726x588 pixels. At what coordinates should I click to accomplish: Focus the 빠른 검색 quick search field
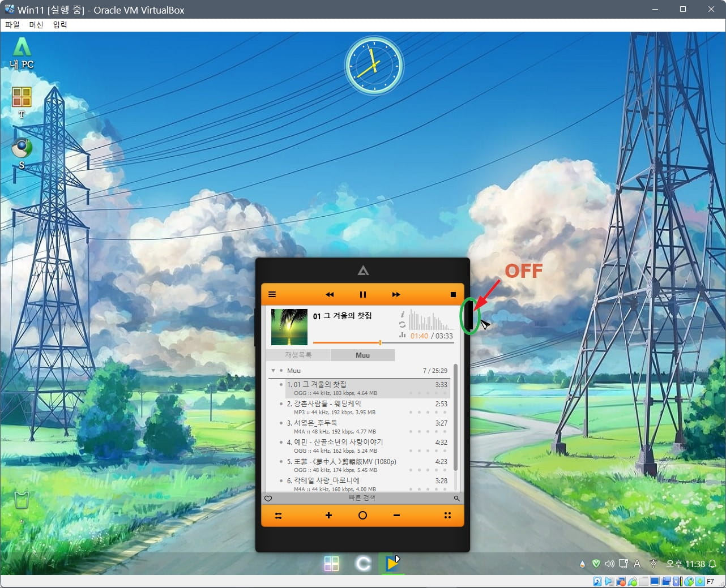click(362, 498)
